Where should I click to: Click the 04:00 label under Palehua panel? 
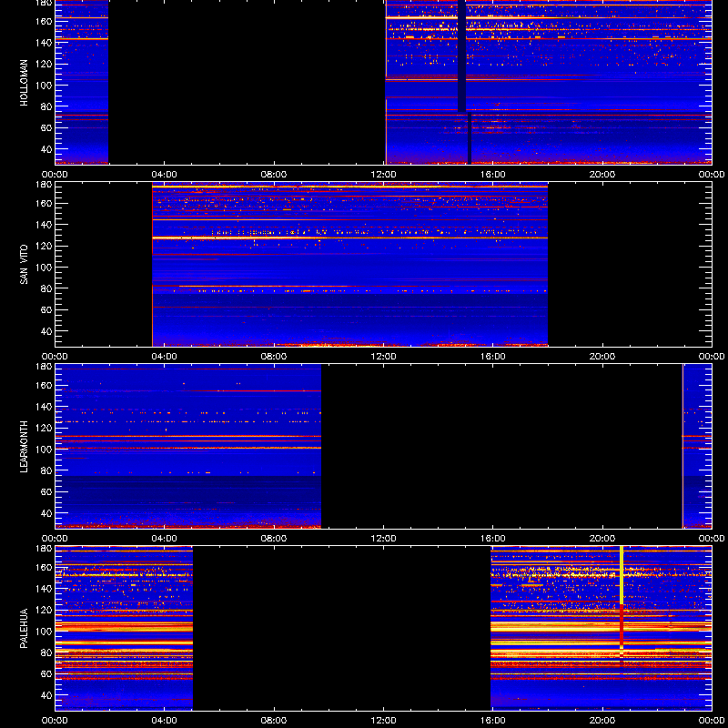click(x=165, y=721)
